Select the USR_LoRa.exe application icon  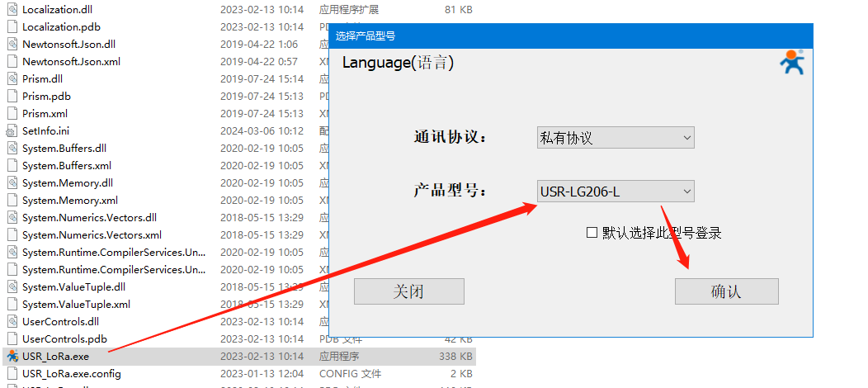tap(12, 356)
